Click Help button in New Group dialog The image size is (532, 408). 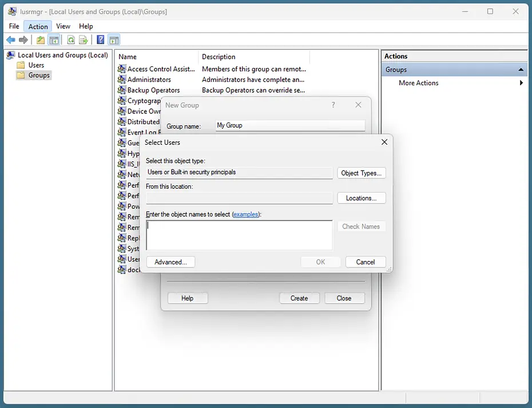[x=188, y=298]
